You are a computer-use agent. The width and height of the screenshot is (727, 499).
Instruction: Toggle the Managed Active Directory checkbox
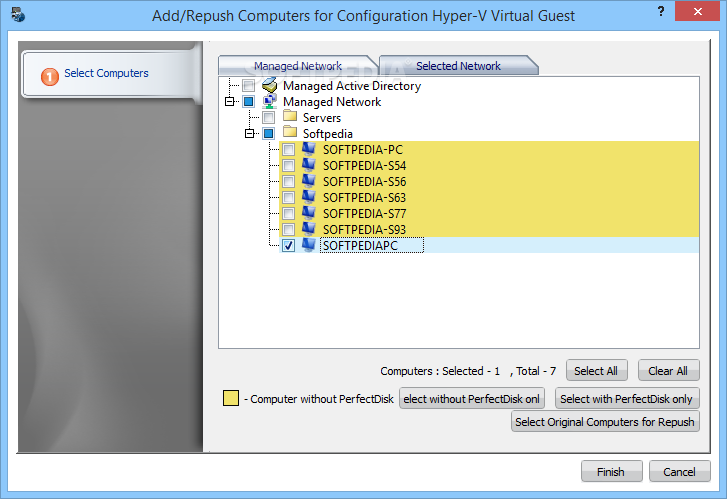tap(249, 85)
